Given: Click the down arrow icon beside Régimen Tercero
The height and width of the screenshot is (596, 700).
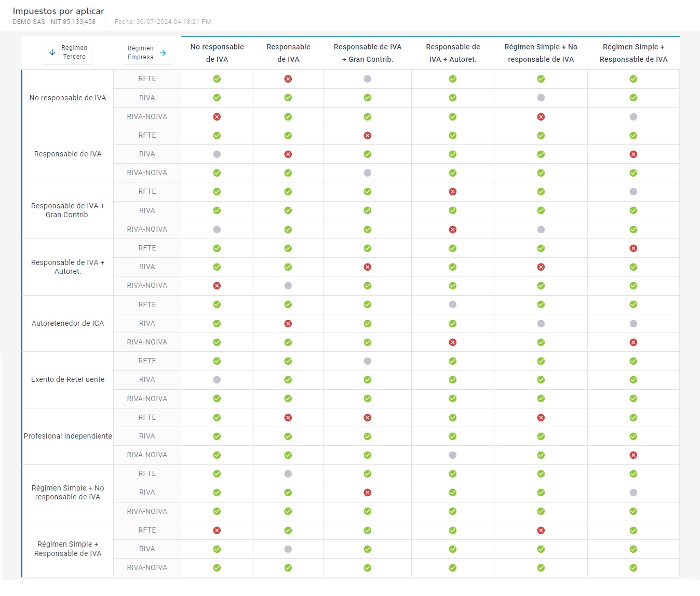Looking at the screenshot, I should (52, 52).
